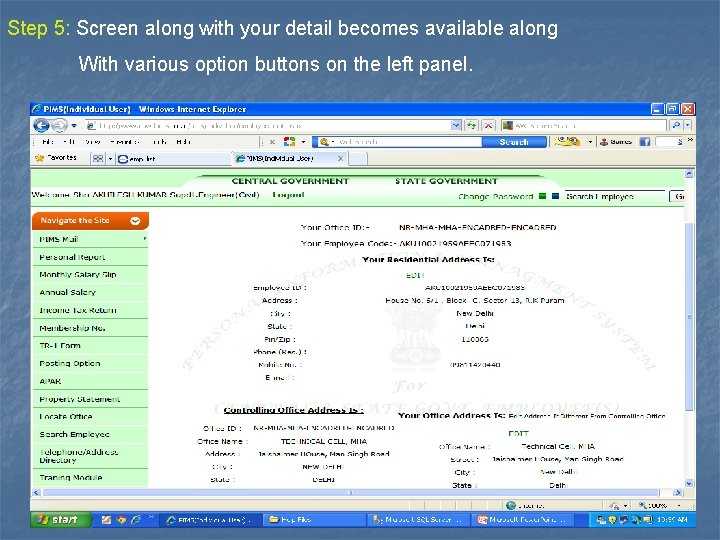Image resolution: width=720 pixels, height=540 pixels.
Task: Open the Tools menu
Action: click(159, 142)
